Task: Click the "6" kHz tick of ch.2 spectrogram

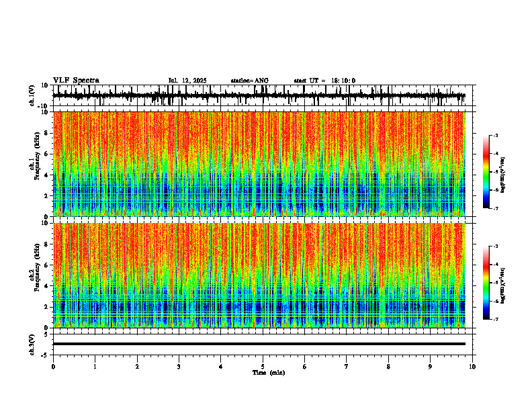Action: [x=47, y=265]
